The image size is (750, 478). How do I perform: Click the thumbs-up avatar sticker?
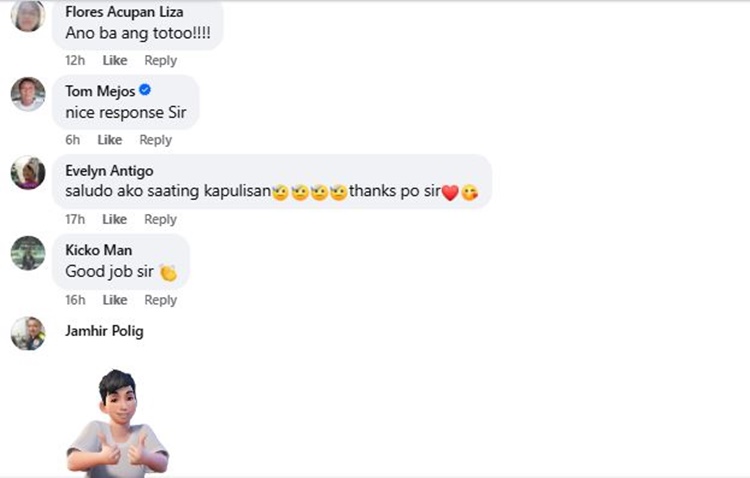pyautogui.click(x=117, y=423)
